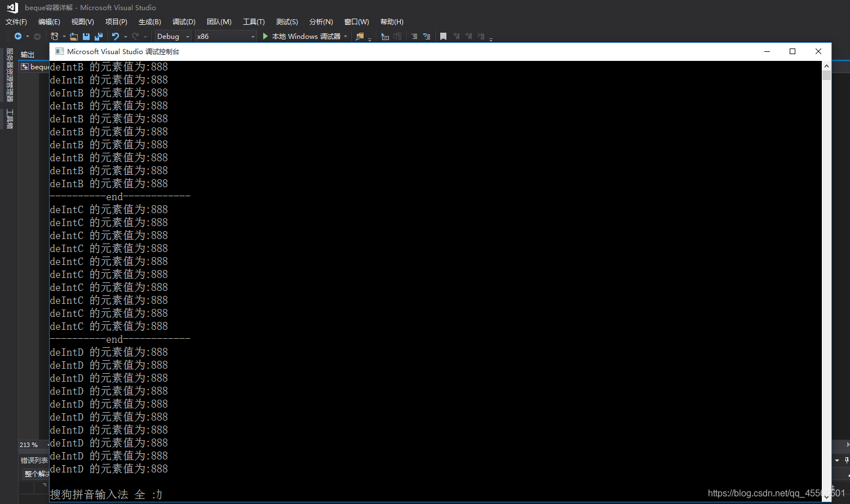Open the 帮助(H) menu
This screenshot has width=850, height=504.
point(392,22)
